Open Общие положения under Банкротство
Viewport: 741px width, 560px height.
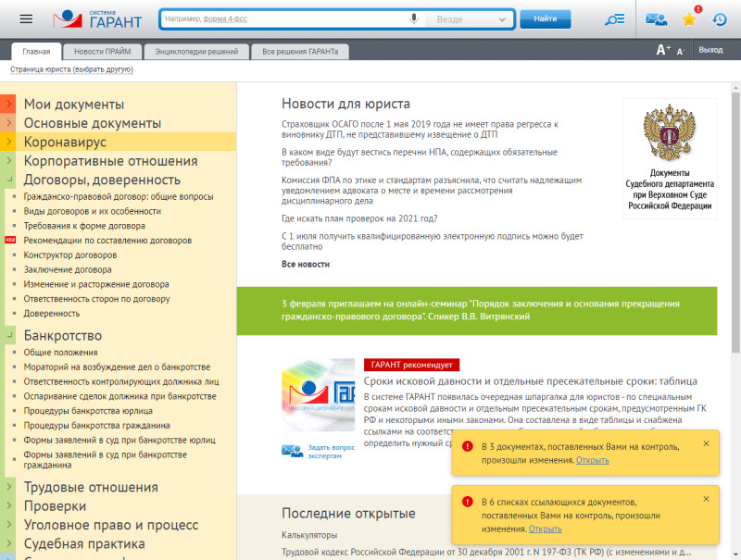point(60,353)
